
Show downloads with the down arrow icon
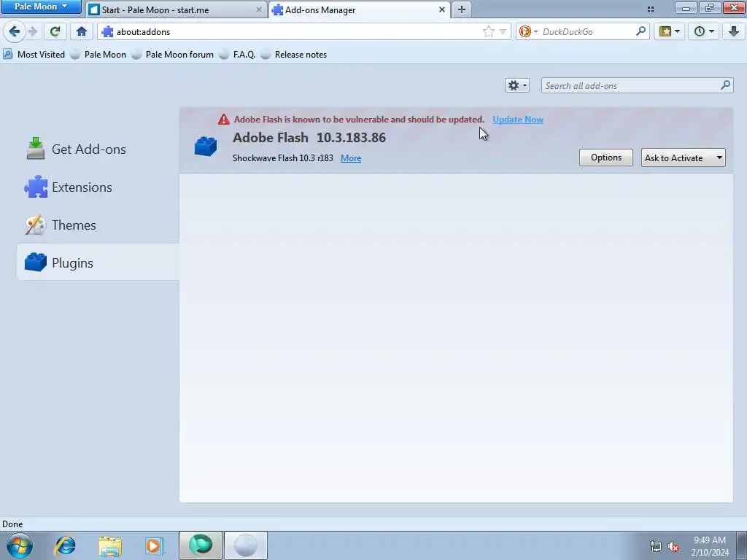pyautogui.click(x=734, y=32)
